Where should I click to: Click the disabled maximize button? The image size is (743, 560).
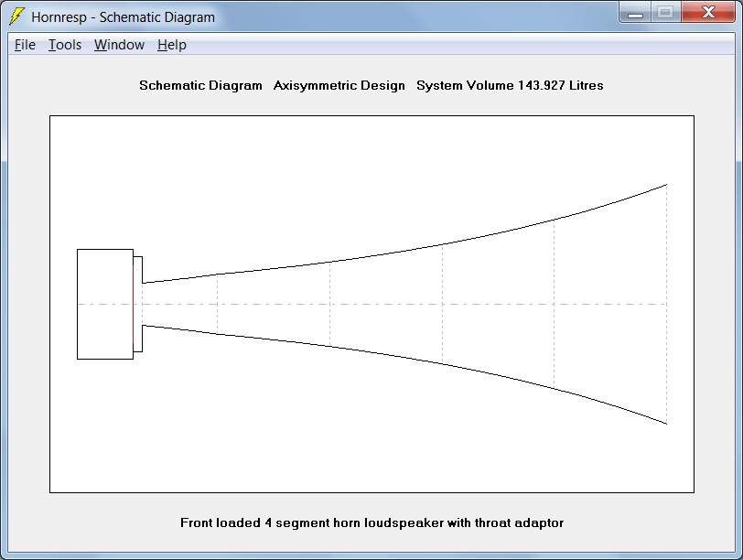(x=666, y=12)
